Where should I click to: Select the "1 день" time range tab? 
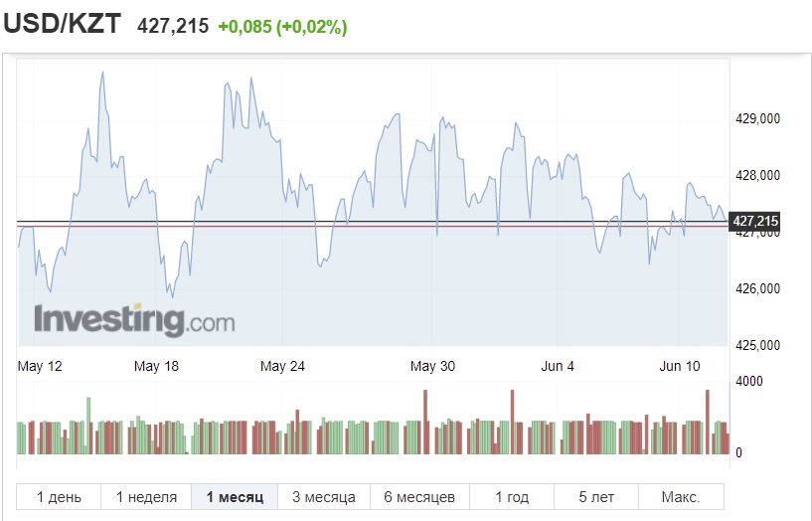pos(59,497)
